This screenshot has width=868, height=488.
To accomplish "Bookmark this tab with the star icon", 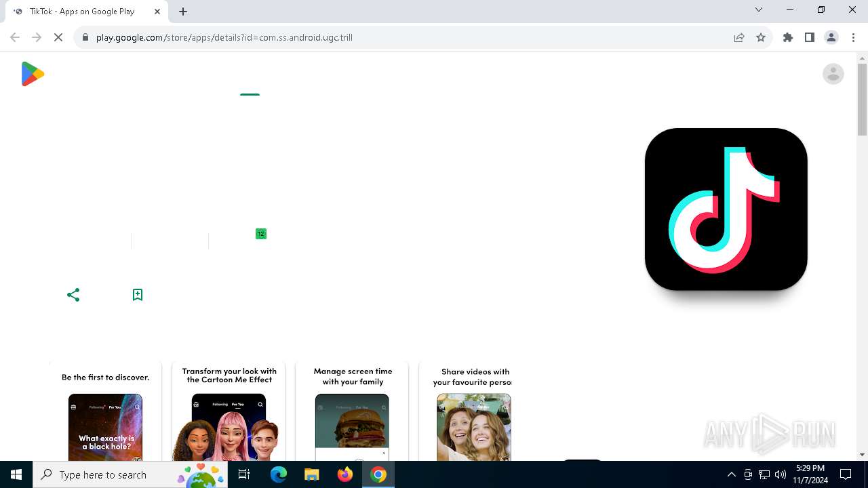I will pos(761,37).
